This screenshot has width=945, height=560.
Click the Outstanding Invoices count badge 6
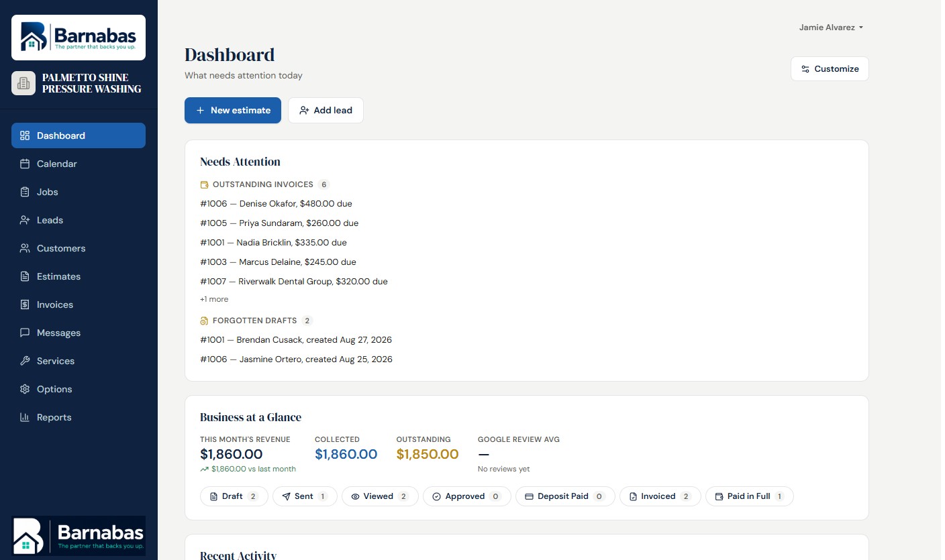tap(324, 184)
